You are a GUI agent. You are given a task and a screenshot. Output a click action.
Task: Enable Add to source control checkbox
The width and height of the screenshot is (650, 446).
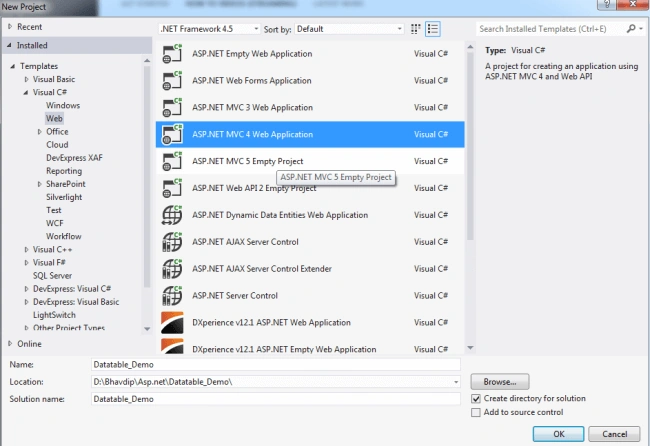pos(476,412)
